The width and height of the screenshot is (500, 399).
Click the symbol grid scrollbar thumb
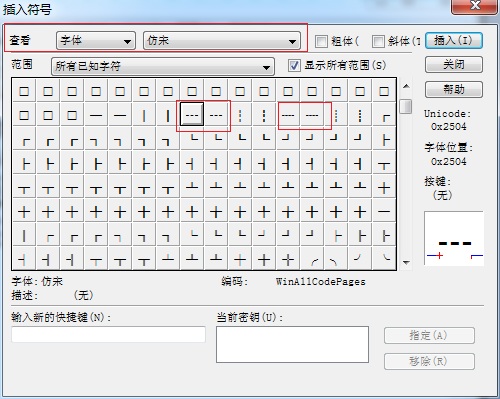tap(406, 106)
